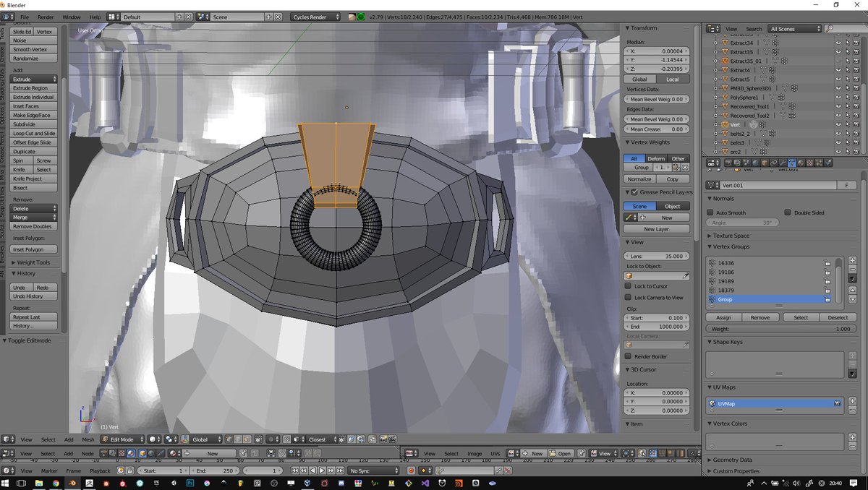Screen dimensions: 868x490
Task: Toggle visibility eye for orc2
Action: (x=838, y=151)
